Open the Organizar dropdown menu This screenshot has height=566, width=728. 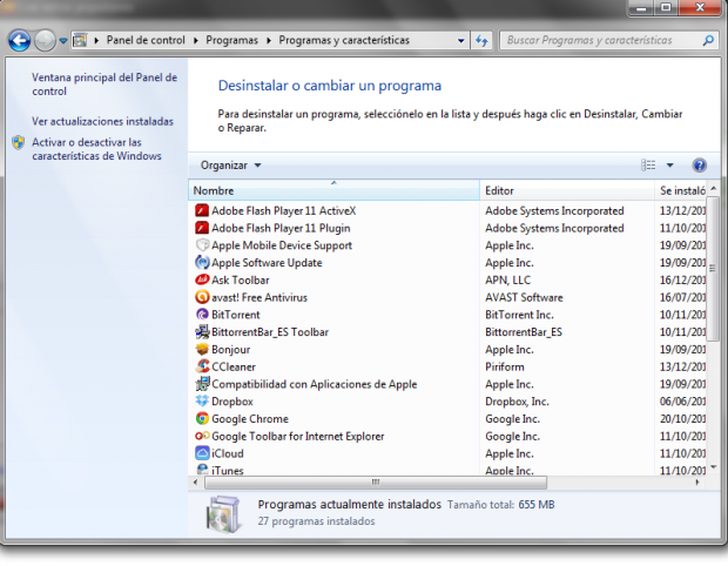[231, 165]
